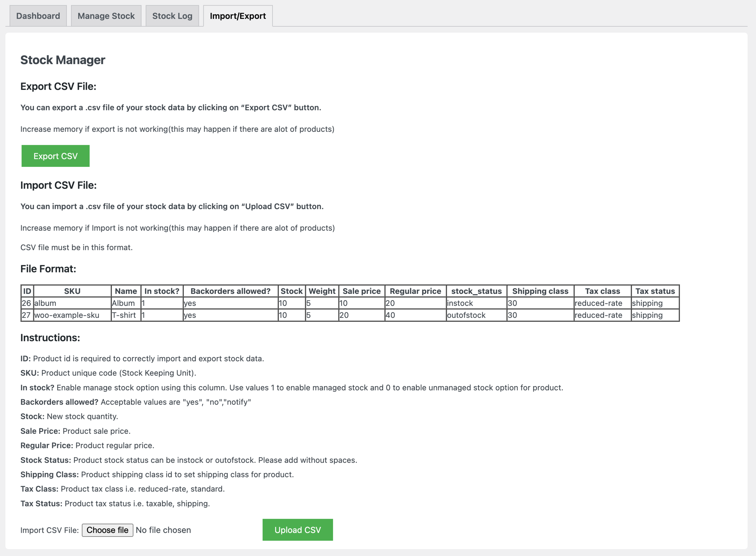Click the No file chosen label

(x=163, y=530)
